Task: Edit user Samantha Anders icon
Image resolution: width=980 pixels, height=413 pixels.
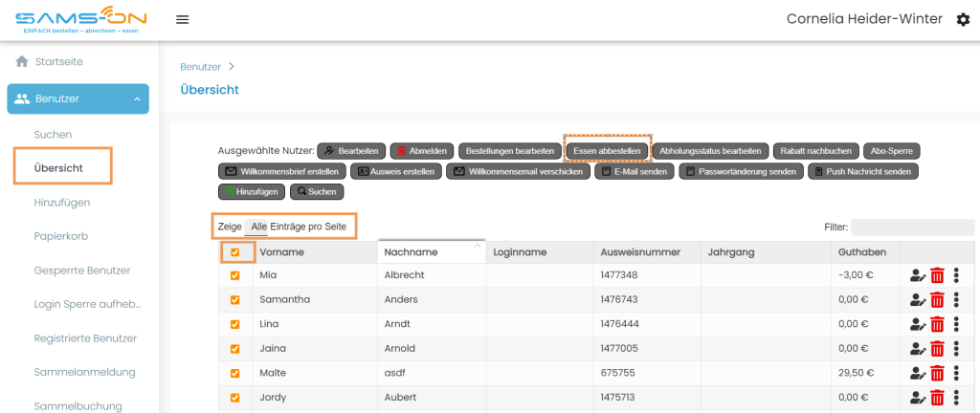Action: pos(918,299)
